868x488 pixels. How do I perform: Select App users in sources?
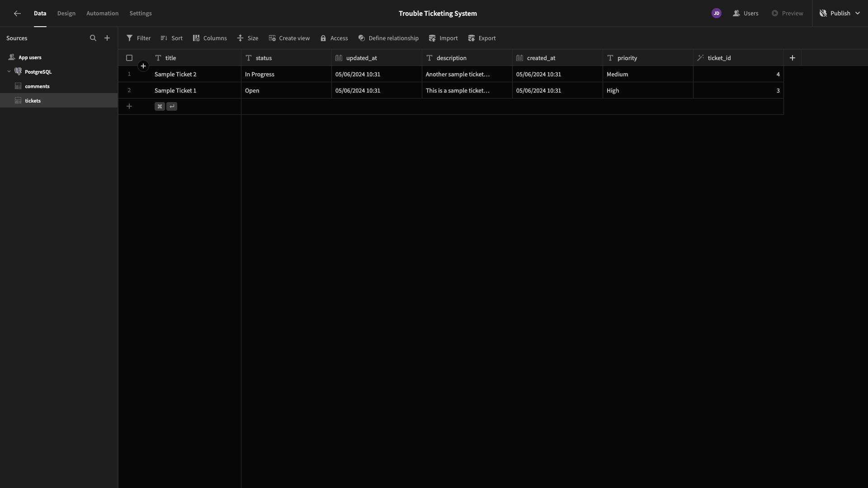tap(59, 57)
